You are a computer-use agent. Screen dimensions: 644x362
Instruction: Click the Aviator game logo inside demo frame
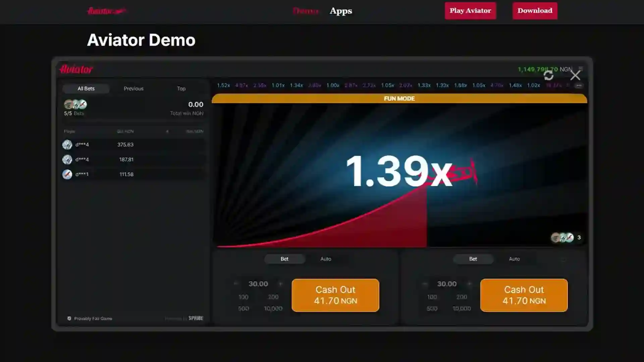point(76,69)
